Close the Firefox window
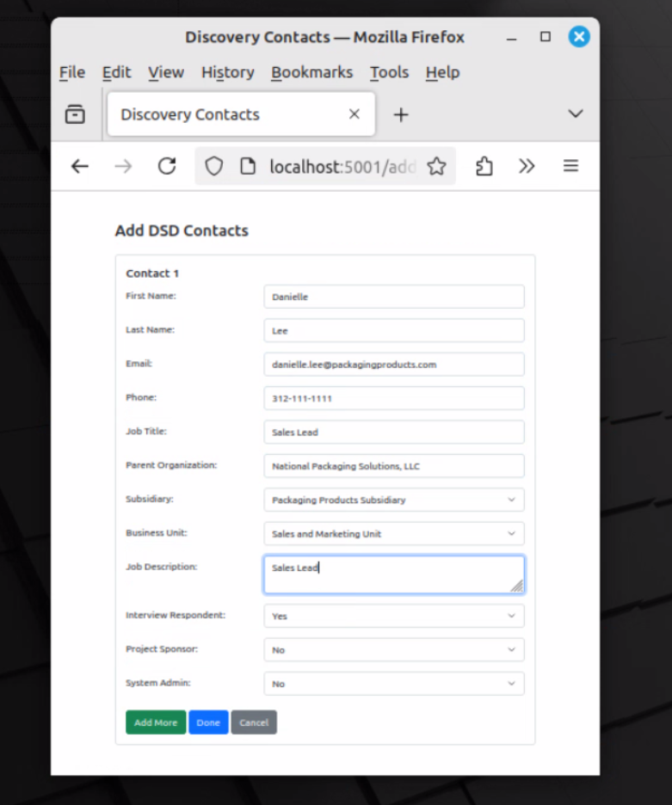Viewport: 672px width, 805px height. [x=579, y=36]
